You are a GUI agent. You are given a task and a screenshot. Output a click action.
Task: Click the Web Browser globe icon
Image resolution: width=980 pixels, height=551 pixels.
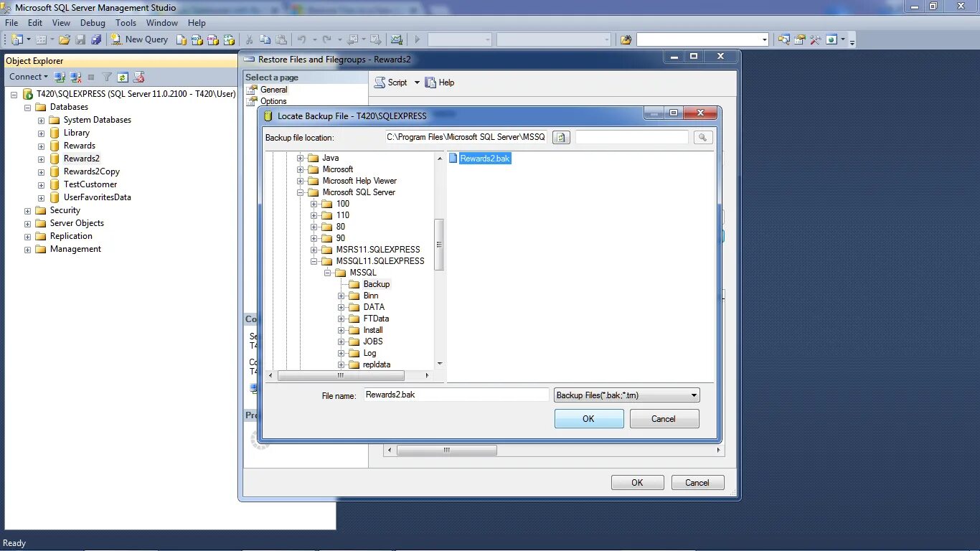pos(831,39)
